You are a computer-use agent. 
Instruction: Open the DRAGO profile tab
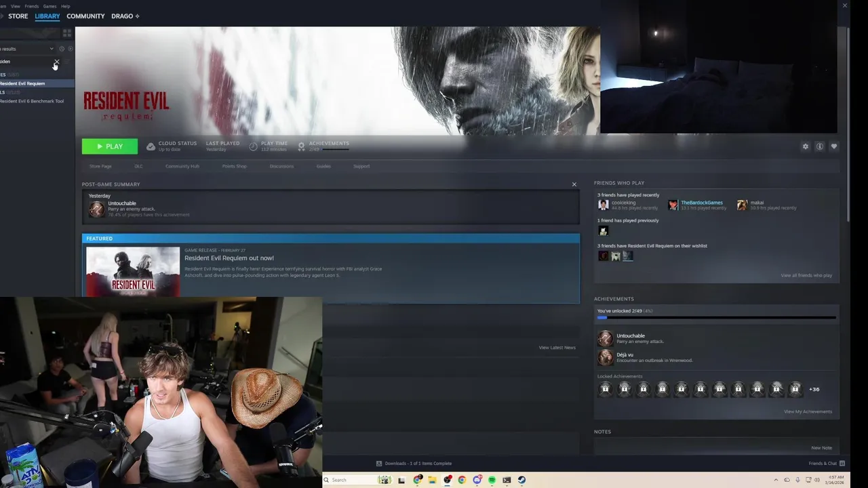pyautogui.click(x=125, y=16)
